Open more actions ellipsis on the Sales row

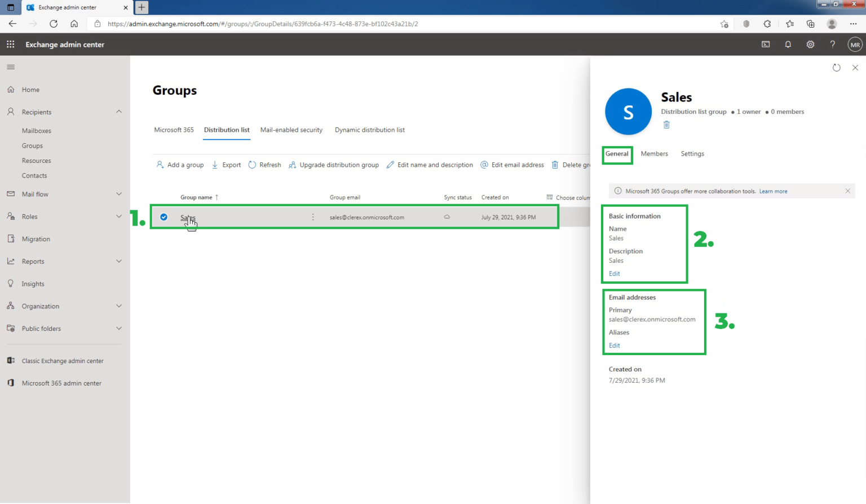pyautogui.click(x=313, y=217)
